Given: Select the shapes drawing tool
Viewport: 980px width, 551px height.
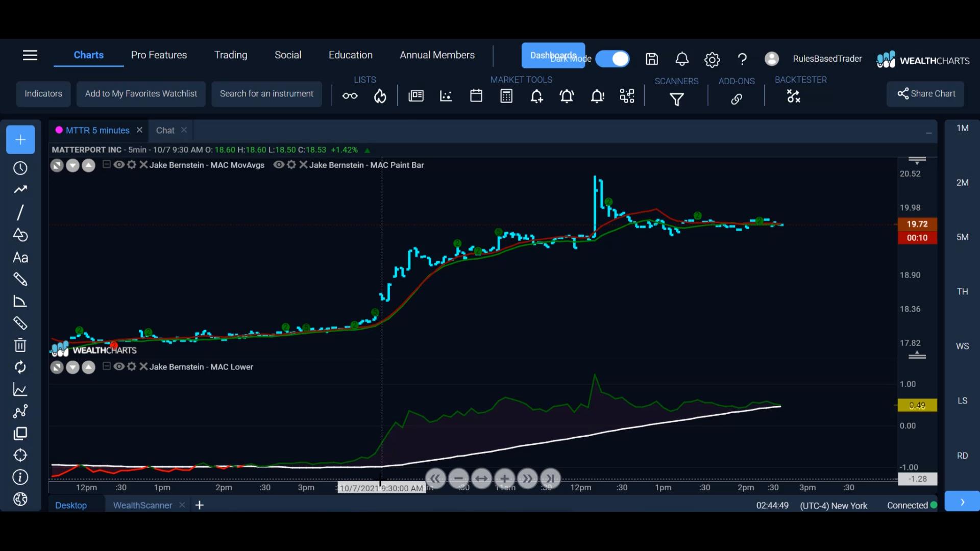Looking at the screenshot, I should pyautogui.click(x=20, y=235).
